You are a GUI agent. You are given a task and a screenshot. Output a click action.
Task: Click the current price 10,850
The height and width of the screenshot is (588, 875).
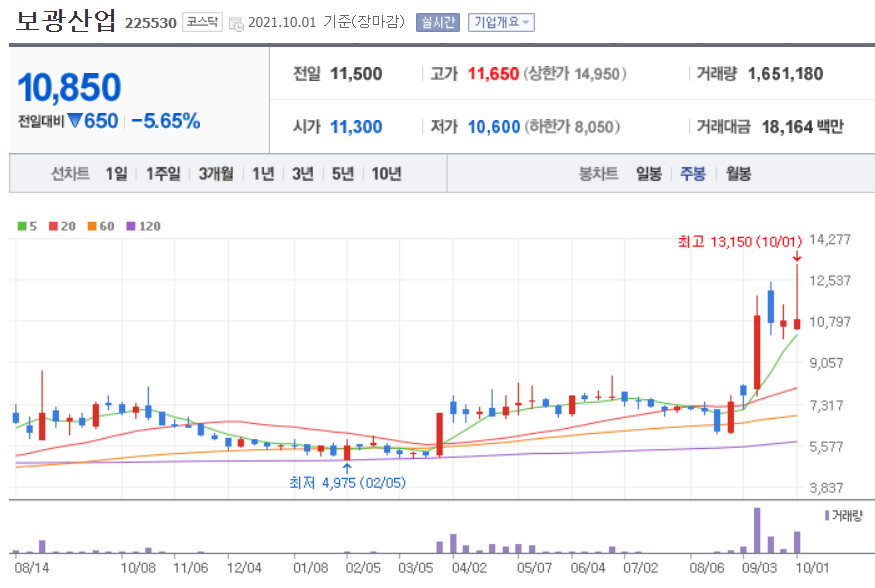(69, 88)
